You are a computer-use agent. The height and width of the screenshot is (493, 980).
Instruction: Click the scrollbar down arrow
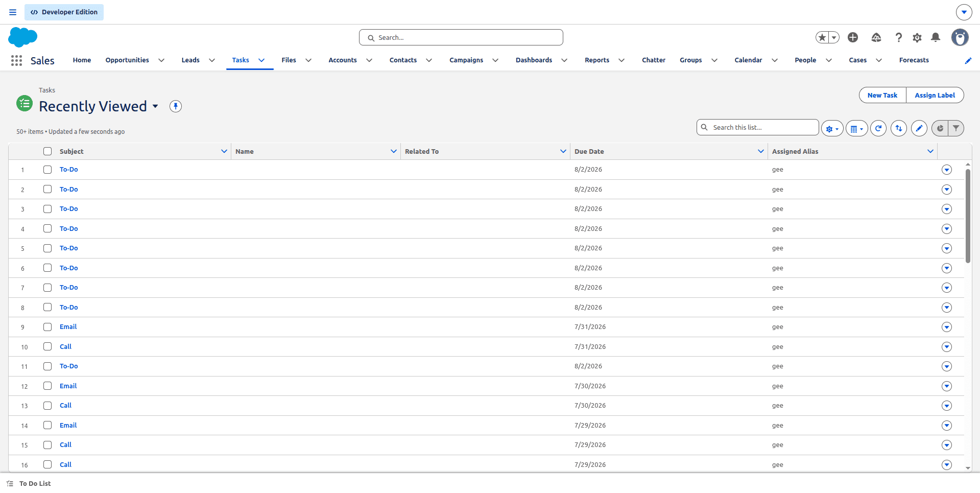(968, 468)
